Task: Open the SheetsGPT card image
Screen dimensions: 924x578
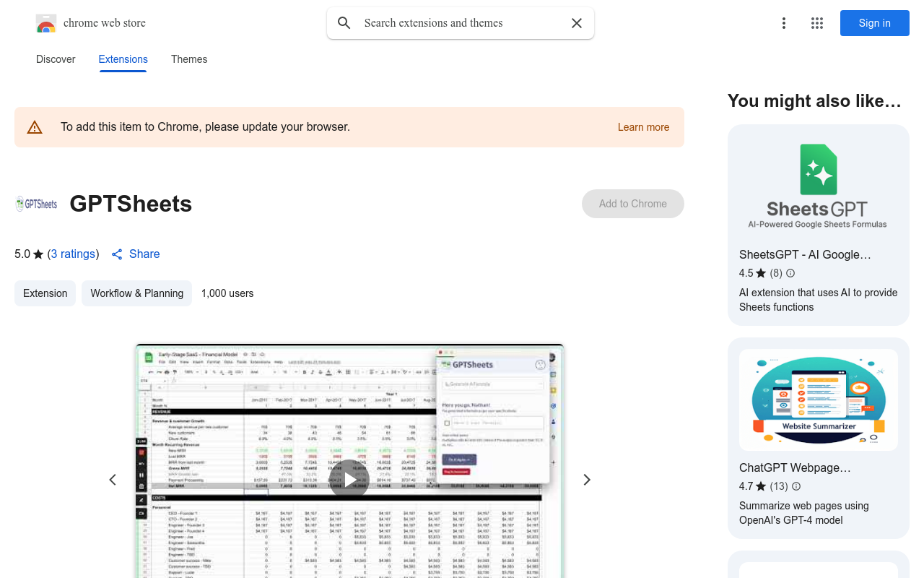Action: tap(819, 186)
